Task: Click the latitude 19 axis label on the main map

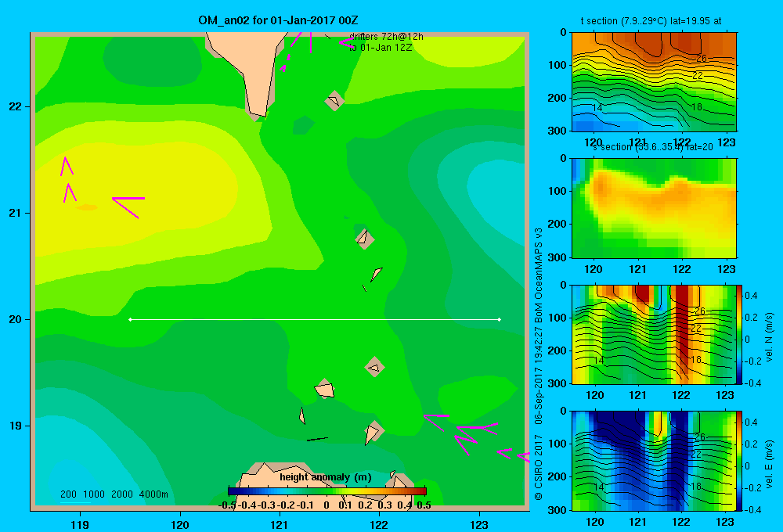Action: 15,426
